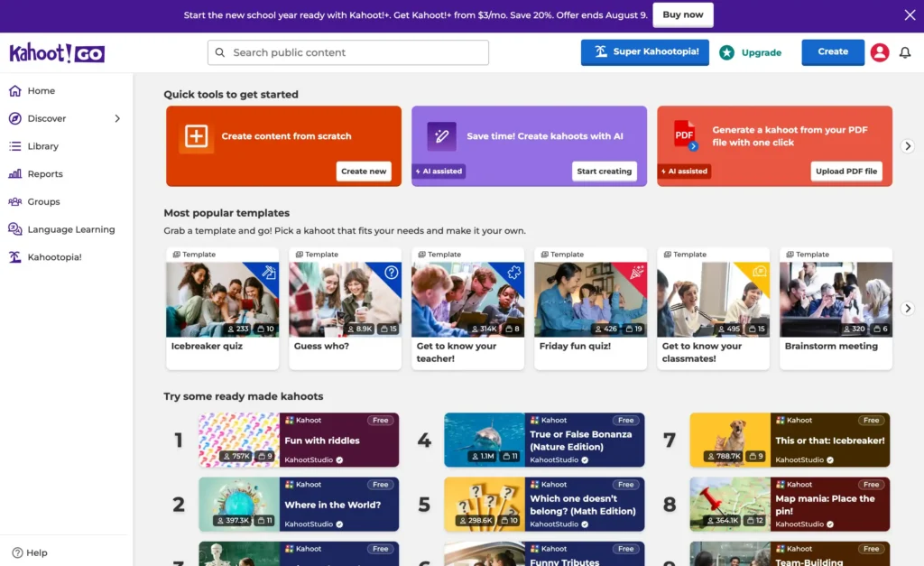
Task: Click AI assisted badge on PDF card
Action: click(x=684, y=171)
